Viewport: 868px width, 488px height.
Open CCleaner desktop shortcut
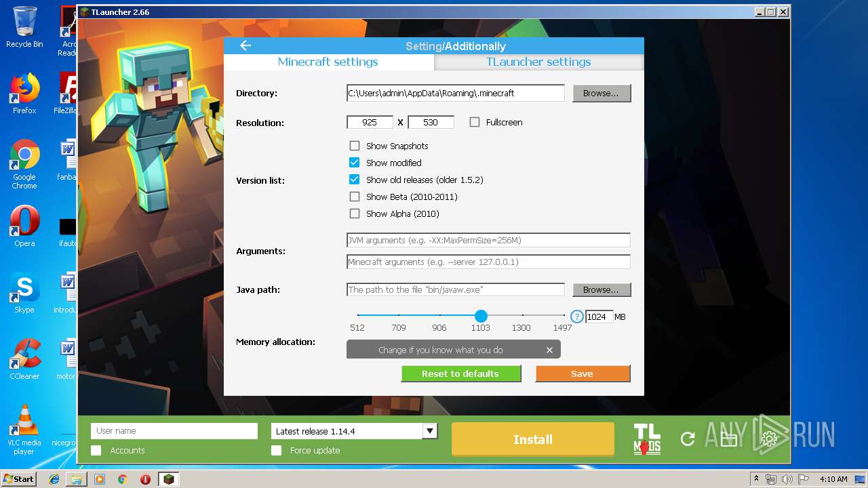click(x=24, y=359)
